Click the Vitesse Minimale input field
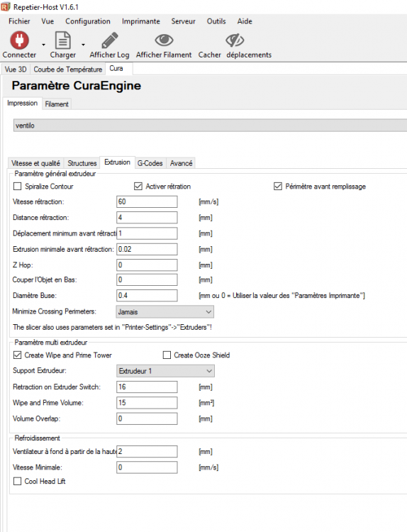This screenshot has width=407, height=532. pyautogui.click(x=147, y=467)
